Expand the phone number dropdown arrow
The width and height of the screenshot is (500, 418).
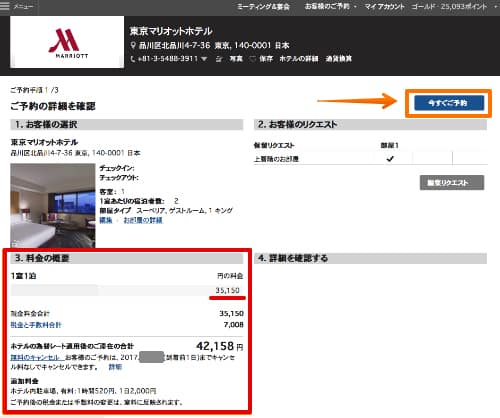tap(204, 59)
